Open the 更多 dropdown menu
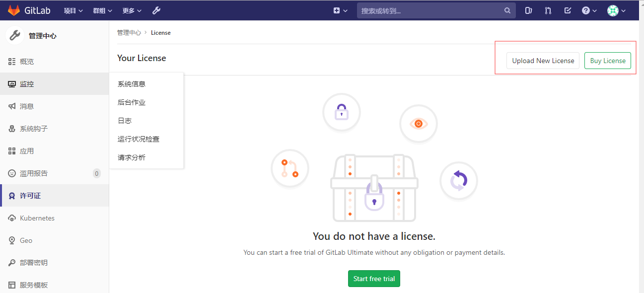This screenshot has width=644, height=293. click(x=131, y=10)
